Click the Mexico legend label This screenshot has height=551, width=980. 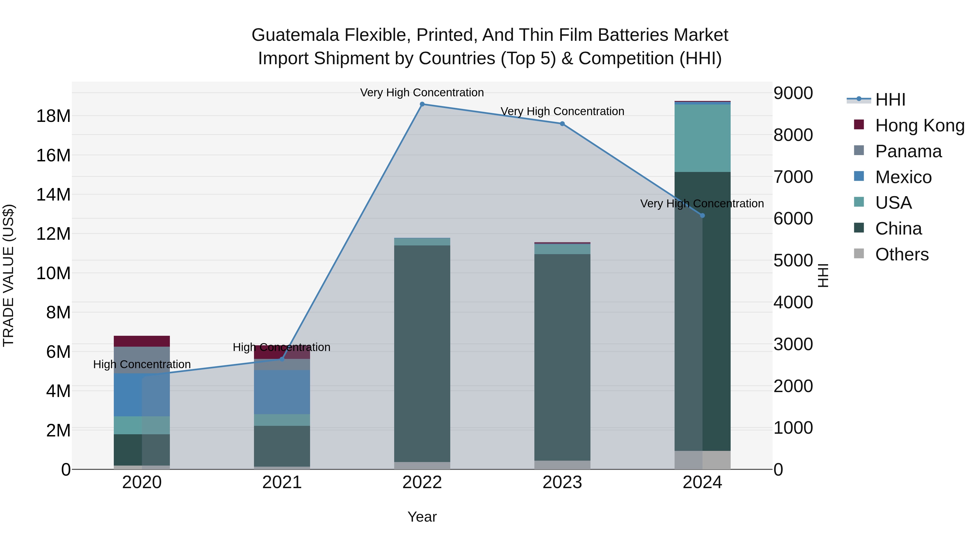click(x=904, y=177)
